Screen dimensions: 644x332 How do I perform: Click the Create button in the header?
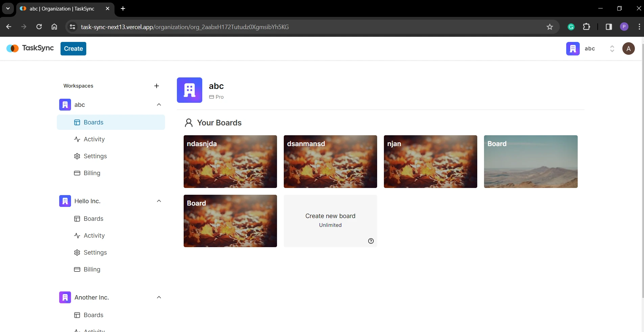[x=73, y=48]
